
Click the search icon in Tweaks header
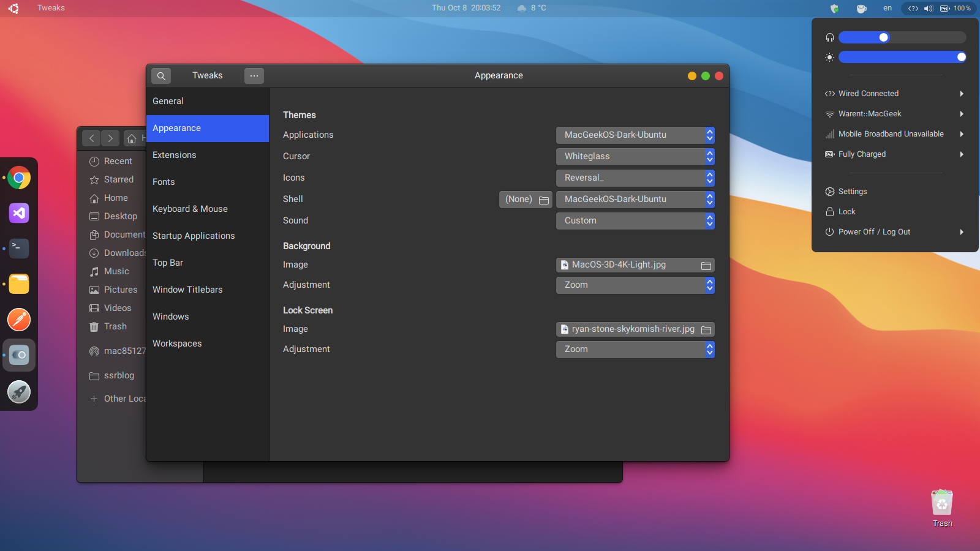pyautogui.click(x=161, y=76)
